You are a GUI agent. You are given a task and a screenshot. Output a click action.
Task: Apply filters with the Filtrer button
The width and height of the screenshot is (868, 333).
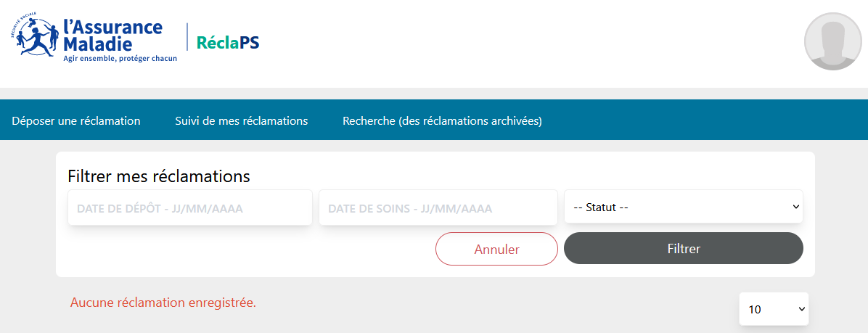pyautogui.click(x=683, y=248)
